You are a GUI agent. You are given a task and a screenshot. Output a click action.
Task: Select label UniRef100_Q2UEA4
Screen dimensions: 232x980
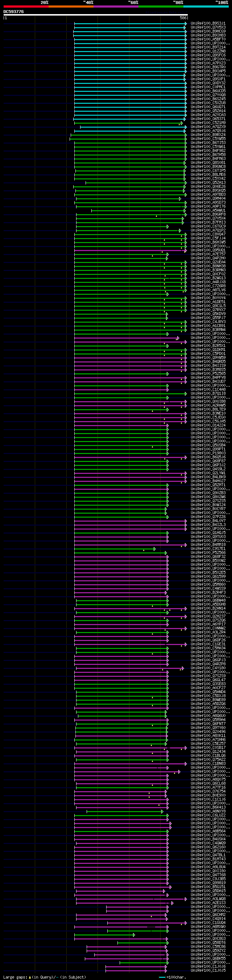pos(208,262)
